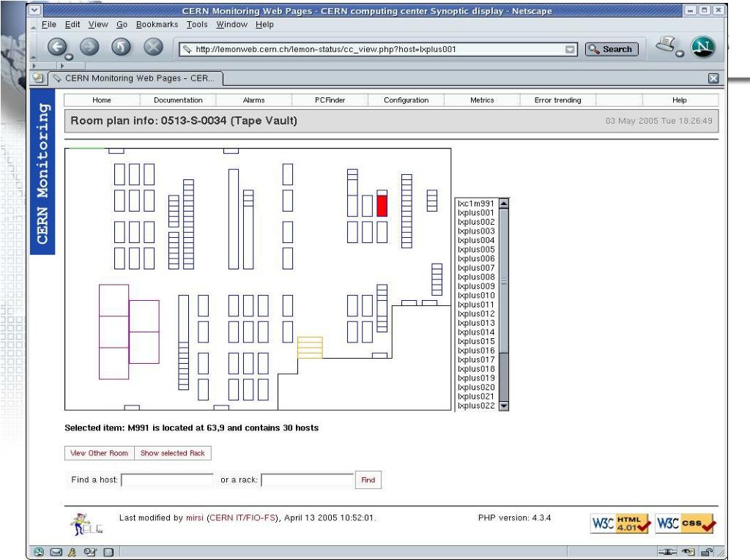Open the address book icon in the status bar

[90, 553]
